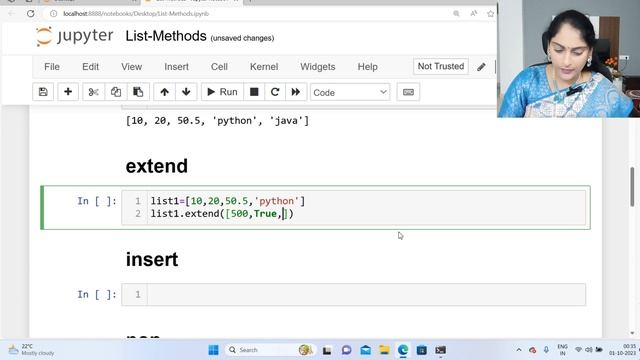Screen dimensions: 640x360
Task: Open the command palette keyboard icon
Action: click(x=408, y=92)
